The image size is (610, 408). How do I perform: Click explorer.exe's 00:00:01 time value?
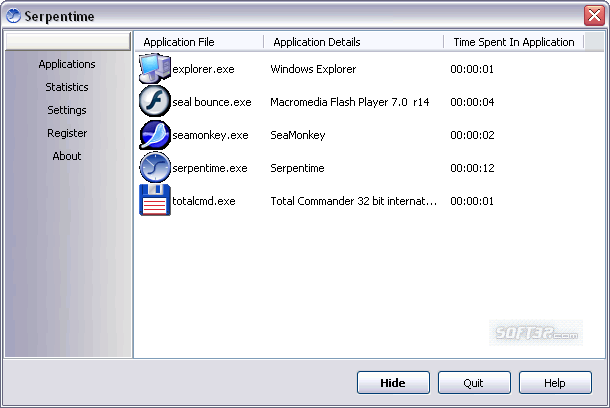[x=472, y=69]
